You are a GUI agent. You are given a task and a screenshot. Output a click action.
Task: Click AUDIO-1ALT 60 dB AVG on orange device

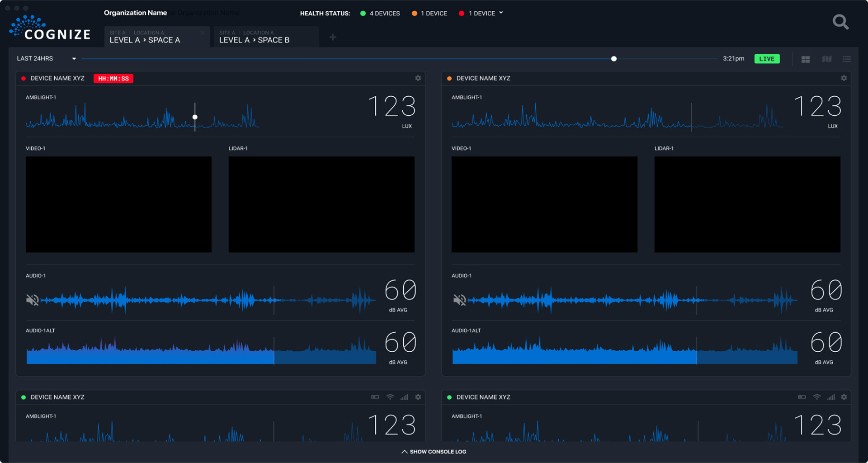coord(826,348)
